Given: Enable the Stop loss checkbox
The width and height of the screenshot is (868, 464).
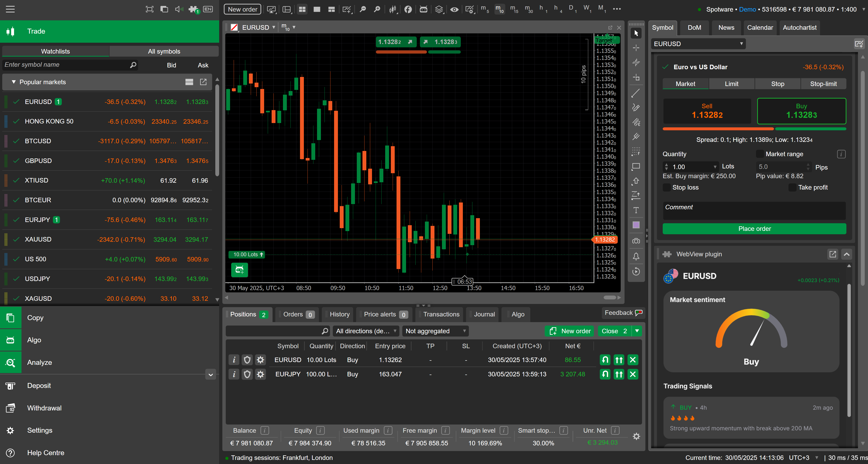Looking at the screenshot, I should pyautogui.click(x=667, y=188).
